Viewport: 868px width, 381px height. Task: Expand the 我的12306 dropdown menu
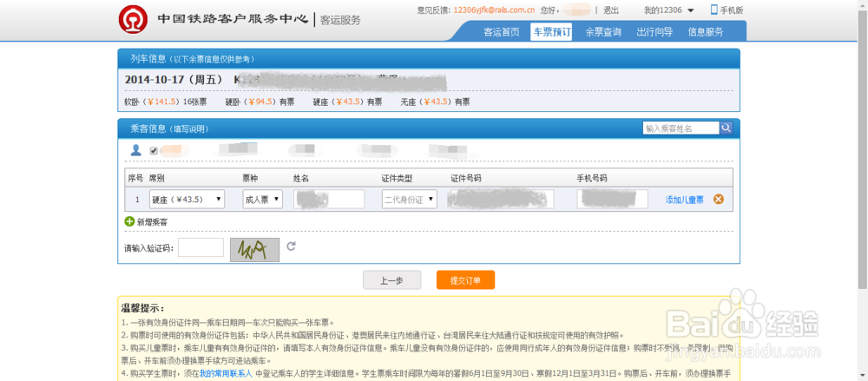[669, 10]
